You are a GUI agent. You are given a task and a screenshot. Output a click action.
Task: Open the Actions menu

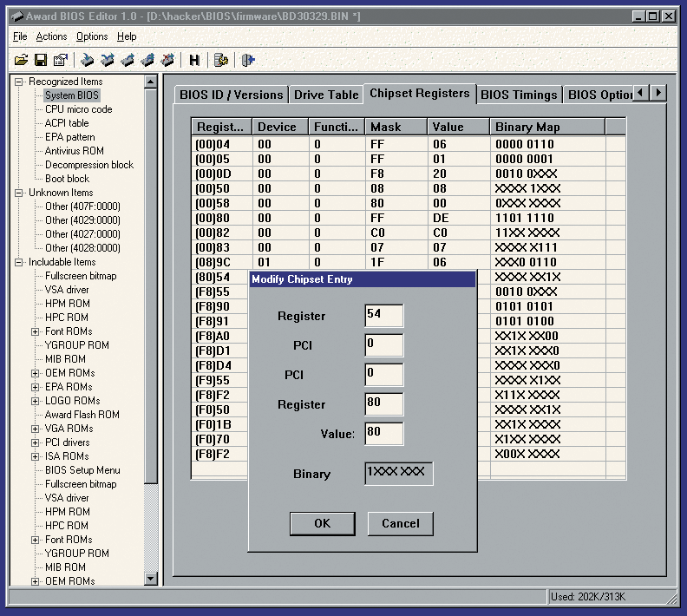tap(52, 36)
